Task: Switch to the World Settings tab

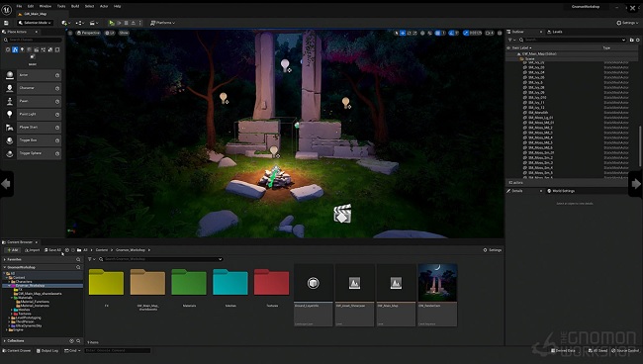Action: point(561,191)
